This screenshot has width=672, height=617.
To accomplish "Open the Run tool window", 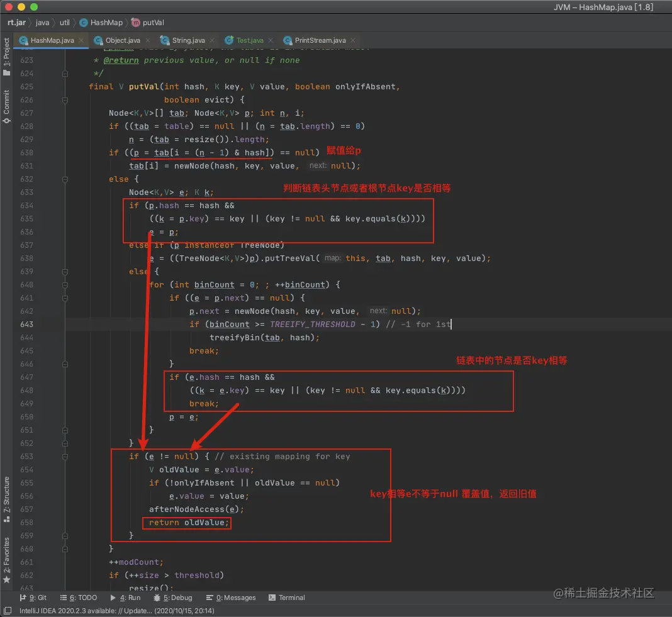I will click(125, 598).
